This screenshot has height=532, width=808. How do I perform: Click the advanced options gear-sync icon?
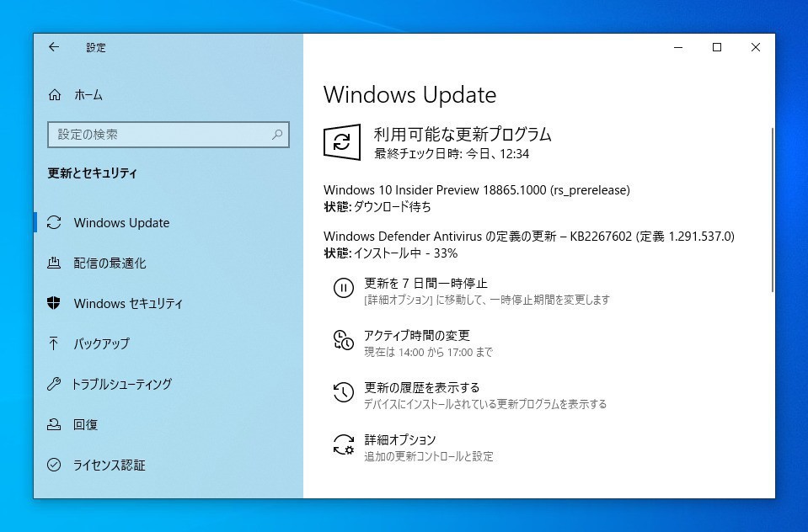(x=344, y=444)
